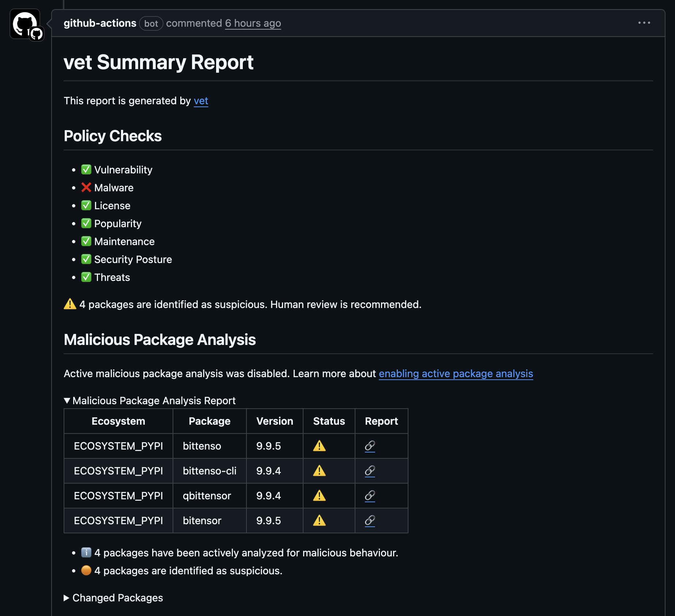Viewport: 675px width, 616px height.
Task: Click the Package column header
Action: point(210,421)
